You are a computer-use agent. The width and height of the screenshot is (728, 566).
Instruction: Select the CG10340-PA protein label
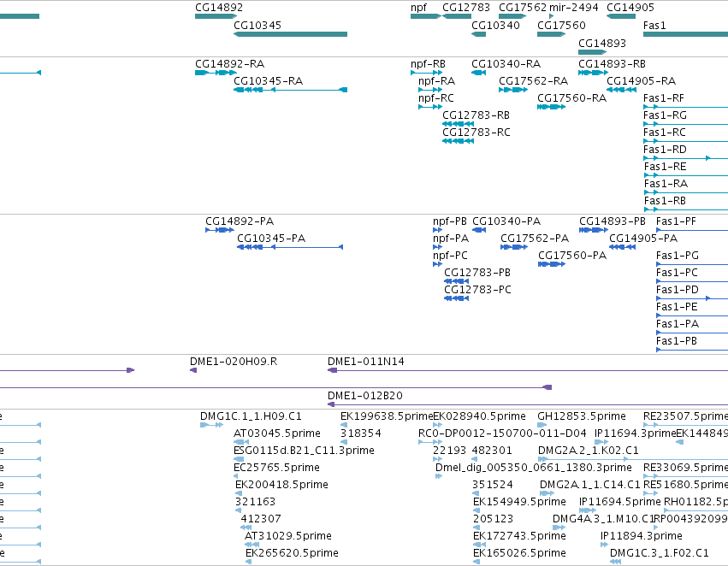coord(506,221)
